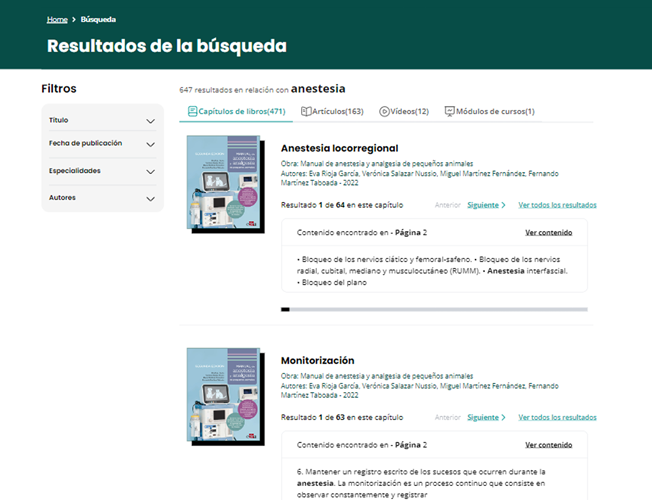
Task: Switch to the Artículos(163) tab
Action: (337, 111)
